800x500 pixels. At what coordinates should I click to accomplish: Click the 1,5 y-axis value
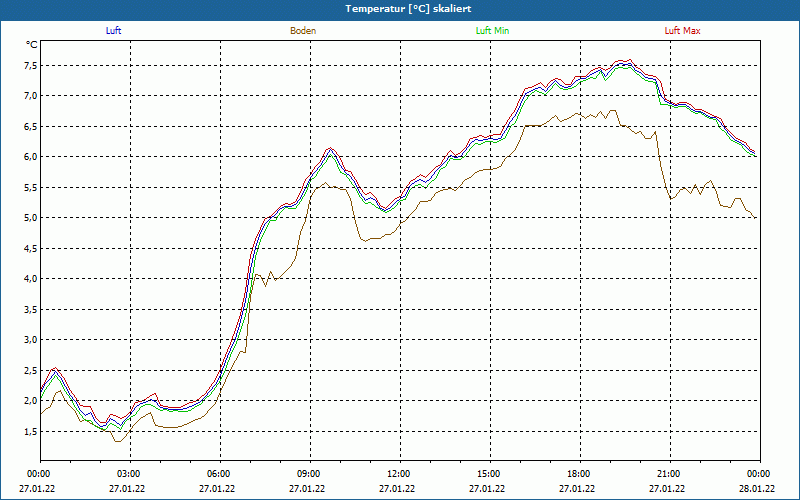31,432
